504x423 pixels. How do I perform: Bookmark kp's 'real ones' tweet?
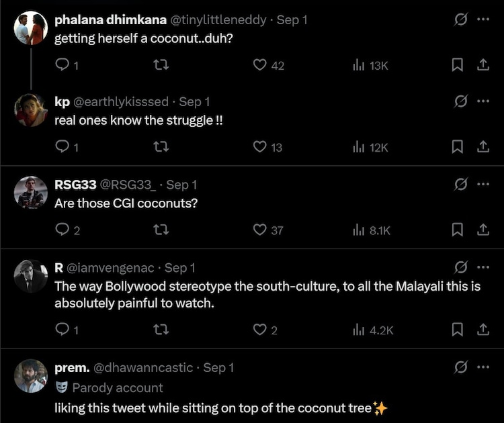[x=457, y=147]
